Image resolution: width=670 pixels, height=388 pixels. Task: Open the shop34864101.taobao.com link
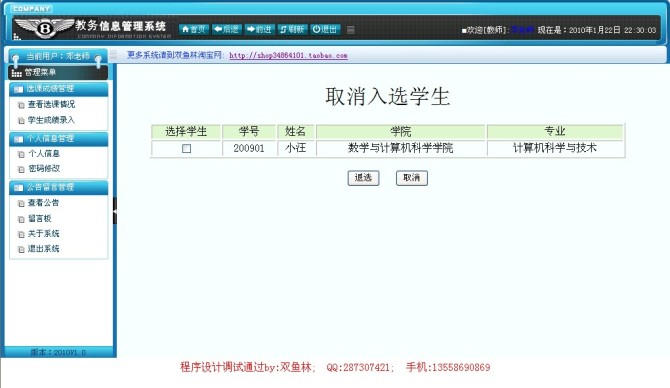click(288, 55)
